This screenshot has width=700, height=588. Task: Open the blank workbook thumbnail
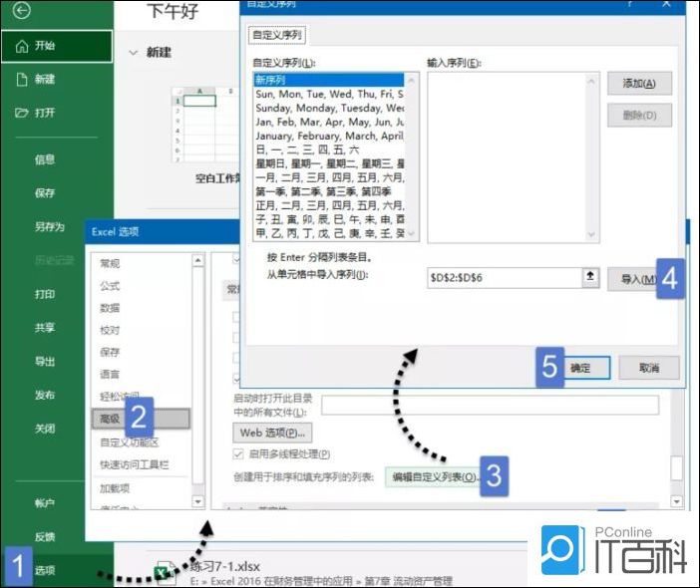[x=206, y=125]
